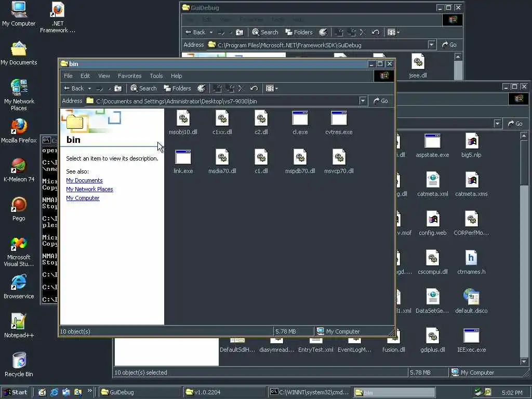Open Favorites menu in bin window

click(129, 76)
